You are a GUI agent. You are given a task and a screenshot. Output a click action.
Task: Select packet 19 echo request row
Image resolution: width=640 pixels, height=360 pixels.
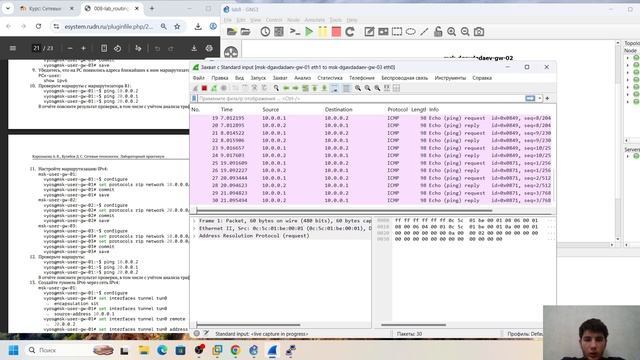pos(371,118)
